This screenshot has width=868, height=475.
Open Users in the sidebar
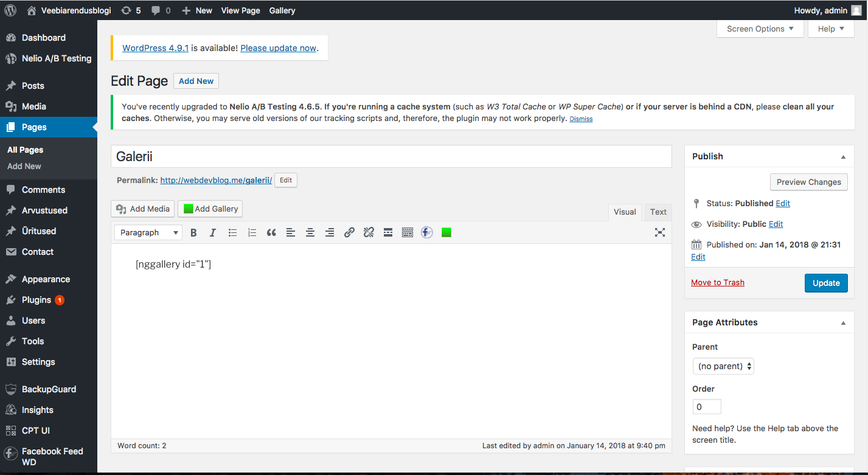coord(49,321)
